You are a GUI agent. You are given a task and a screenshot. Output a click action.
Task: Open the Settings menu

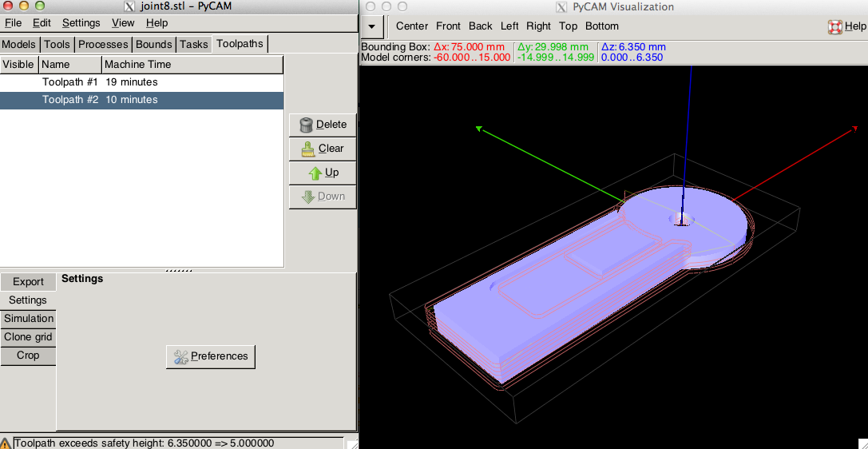(x=81, y=23)
